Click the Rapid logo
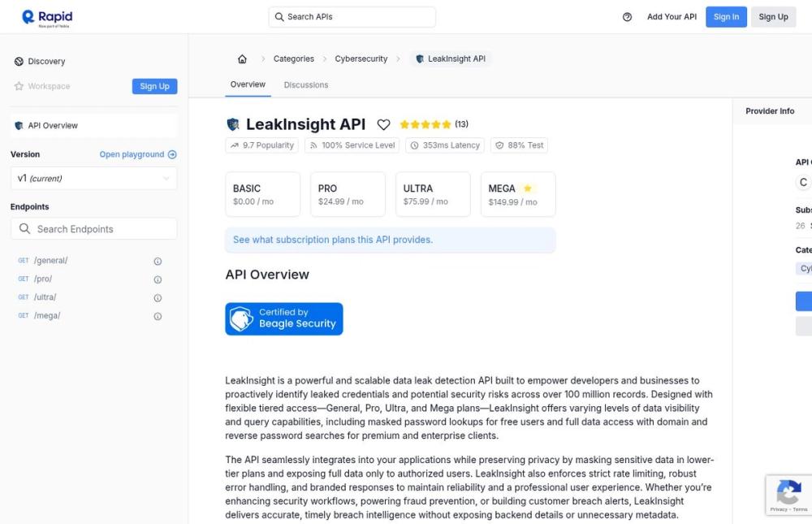Screen dimensions: 812x524 (x=47, y=18)
